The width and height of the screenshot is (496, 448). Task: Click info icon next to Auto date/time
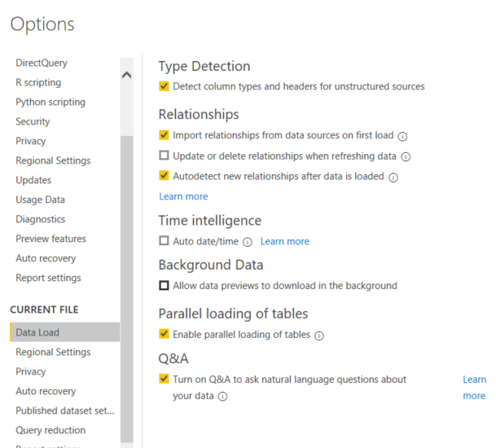click(248, 242)
